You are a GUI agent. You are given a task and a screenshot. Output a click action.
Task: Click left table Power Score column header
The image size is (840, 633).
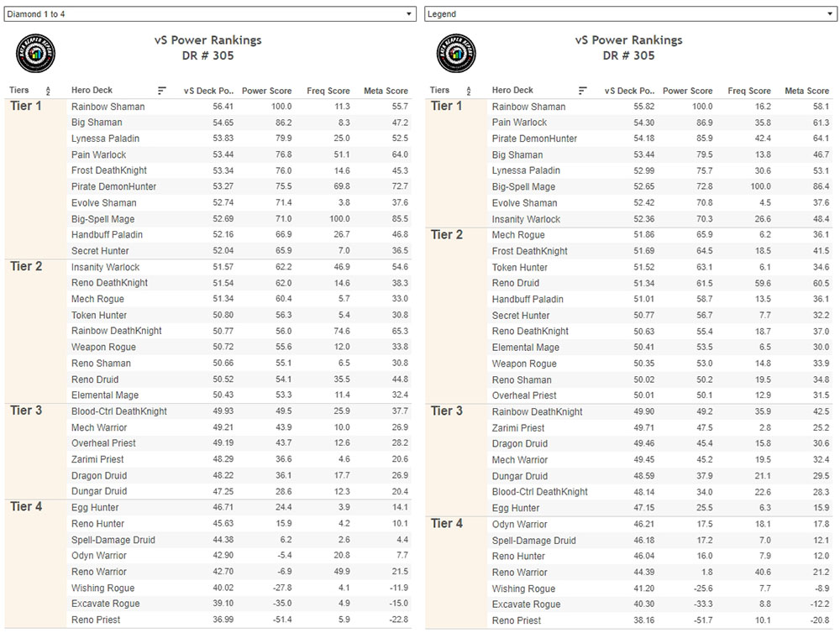pyautogui.click(x=267, y=91)
